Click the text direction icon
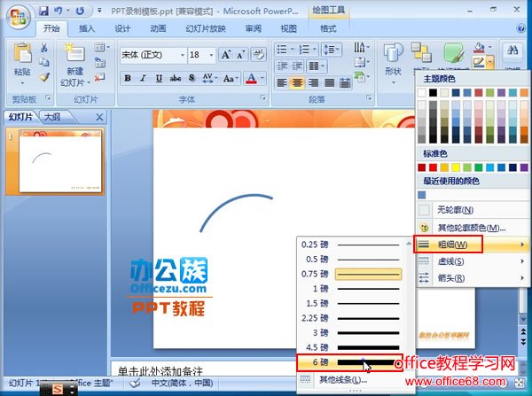 [359, 47]
